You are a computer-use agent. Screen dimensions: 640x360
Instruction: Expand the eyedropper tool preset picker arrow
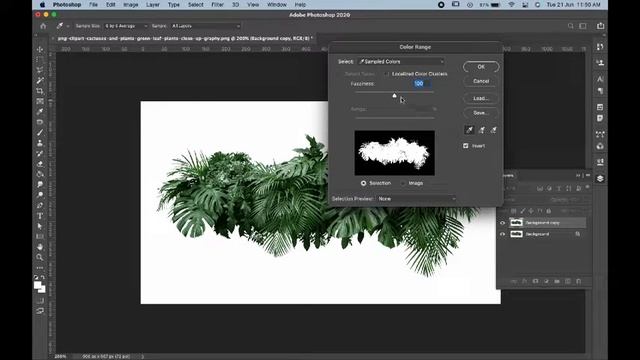(x=68, y=26)
